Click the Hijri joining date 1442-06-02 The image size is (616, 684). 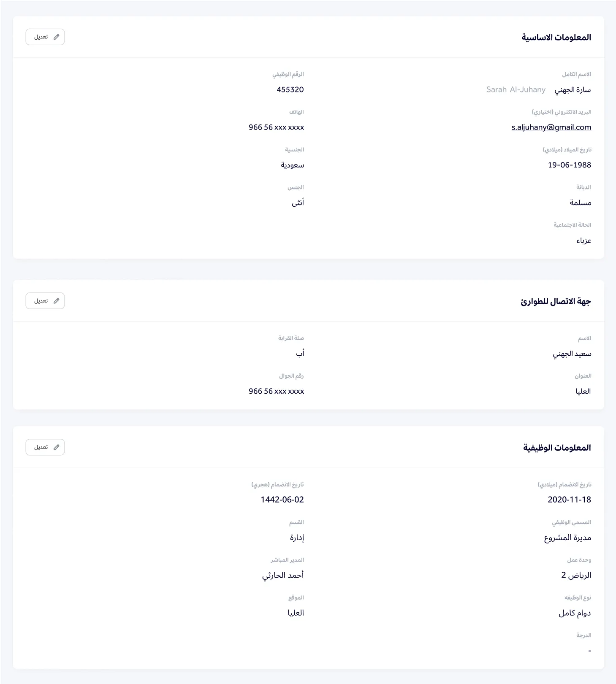tap(282, 500)
